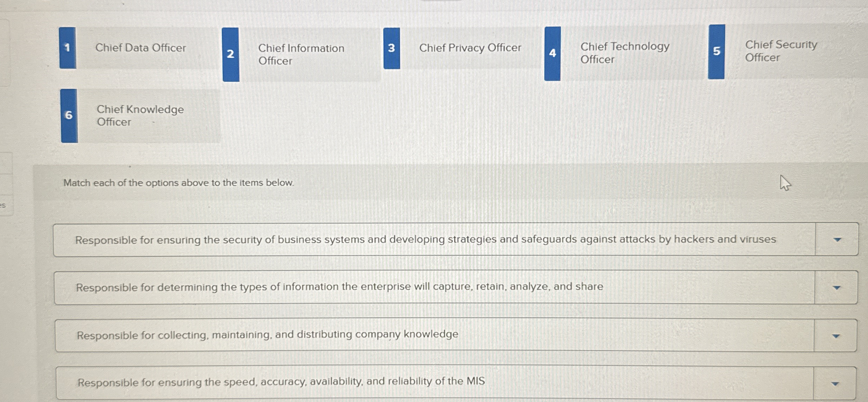Expand dropdown for company knowledge item
This screenshot has width=868, height=402.
(836, 336)
